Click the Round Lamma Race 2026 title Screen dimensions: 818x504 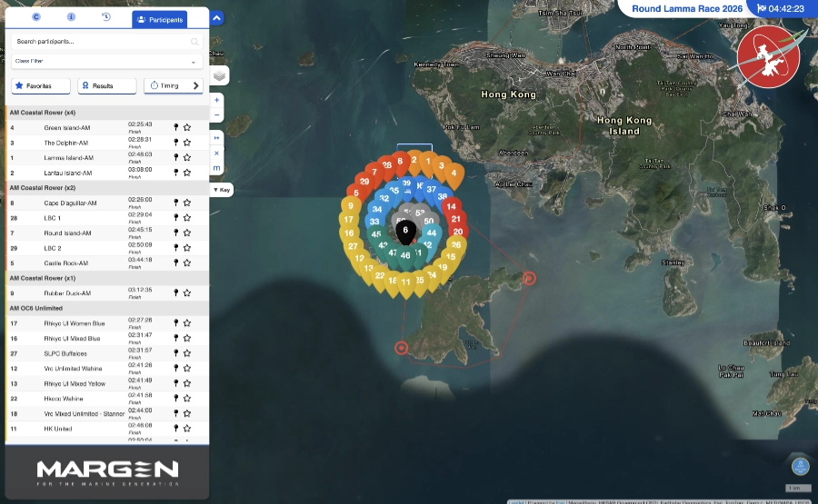click(x=687, y=9)
